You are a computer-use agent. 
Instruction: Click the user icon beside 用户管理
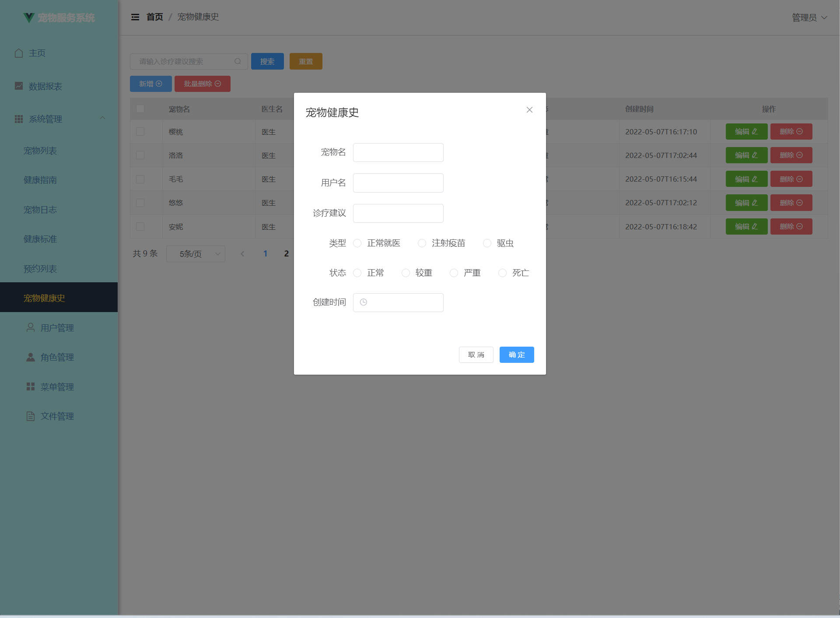point(31,327)
